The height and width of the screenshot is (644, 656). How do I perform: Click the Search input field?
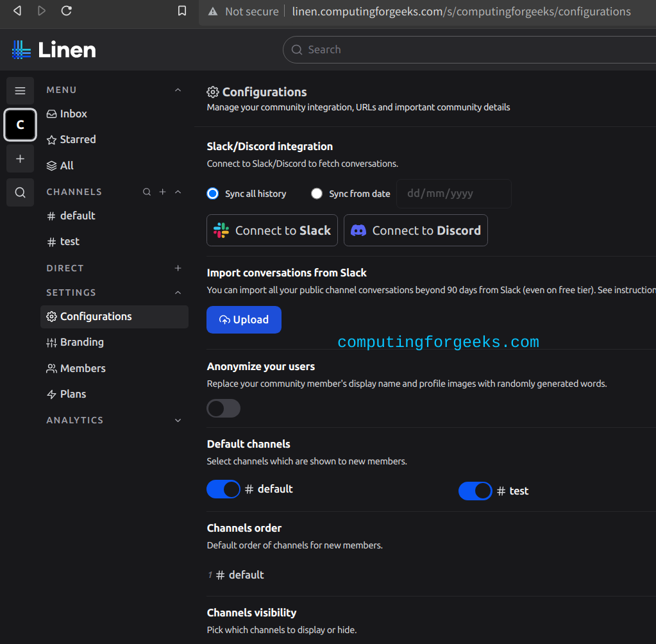(469, 50)
